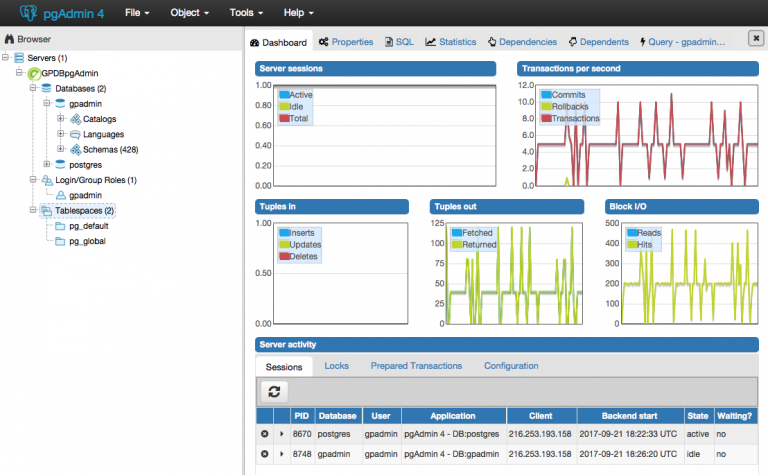Image resolution: width=768 pixels, height=475 pixels.
Task: Close the tab panel with X button
Action: coord(756,38)
